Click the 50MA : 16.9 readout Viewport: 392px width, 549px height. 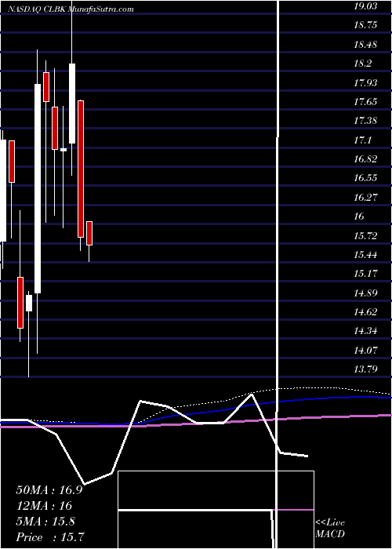[49, 490]
